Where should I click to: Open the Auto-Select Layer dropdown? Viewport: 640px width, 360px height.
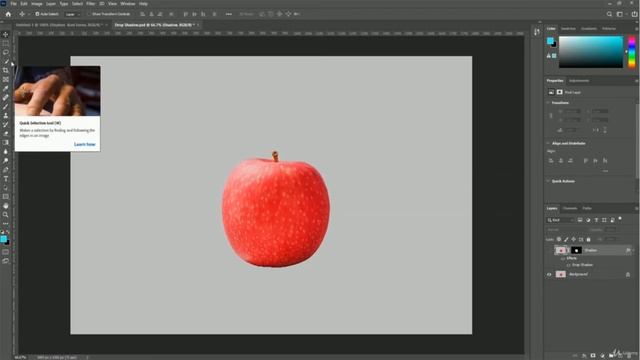[73, 14]
